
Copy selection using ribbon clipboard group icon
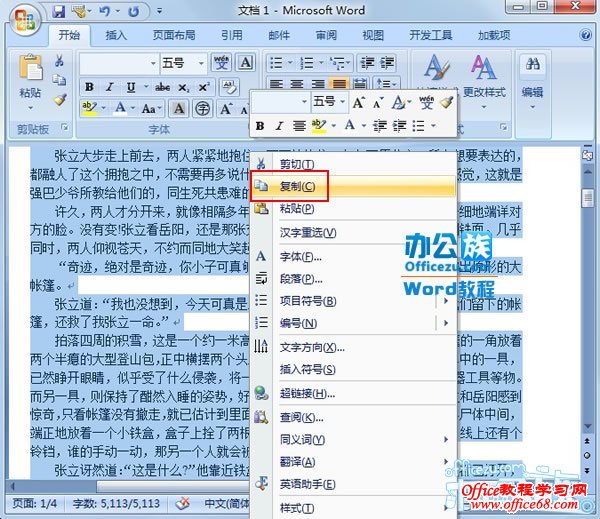click(x=59, y=80)
